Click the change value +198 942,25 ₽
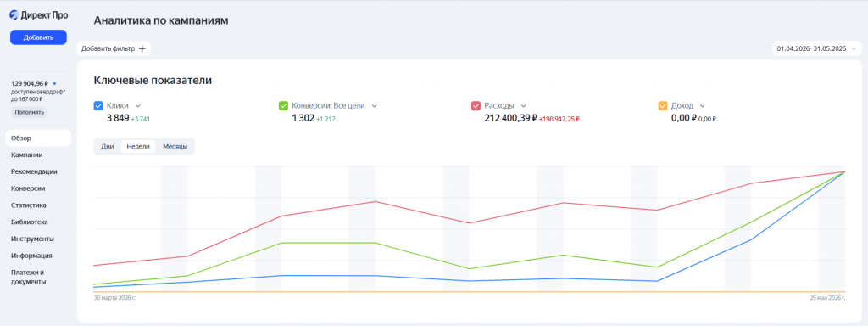The width and height of the screenshot is (868, 326). [x=559, y=119]
